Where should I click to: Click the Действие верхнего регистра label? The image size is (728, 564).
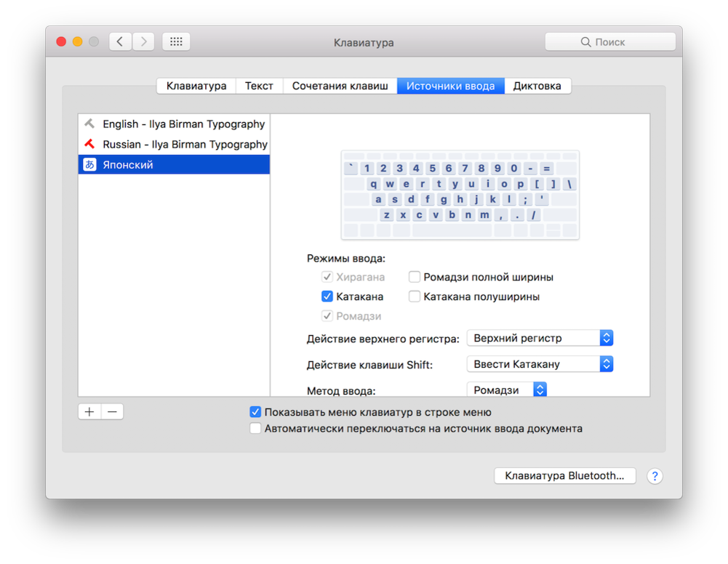[383, 339]
